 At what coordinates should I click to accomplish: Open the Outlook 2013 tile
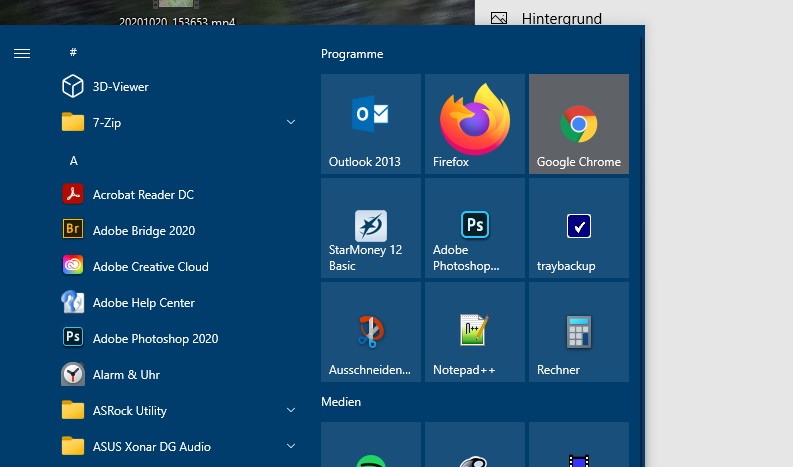pos(371,124)
